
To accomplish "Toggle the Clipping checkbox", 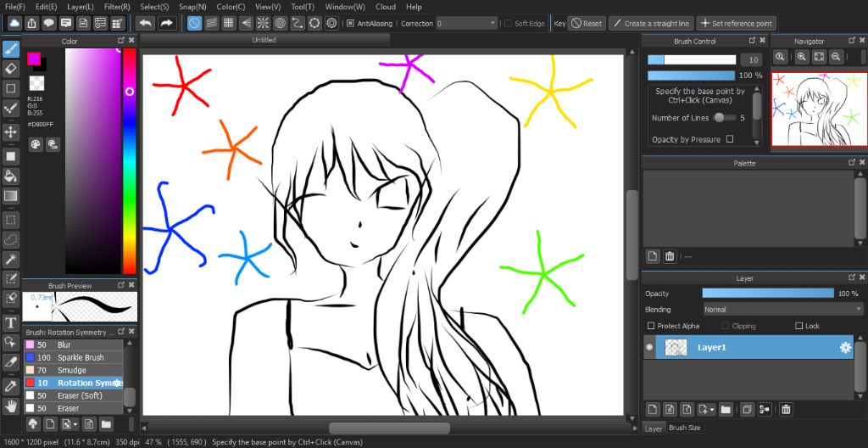I will tap(726, 326).
